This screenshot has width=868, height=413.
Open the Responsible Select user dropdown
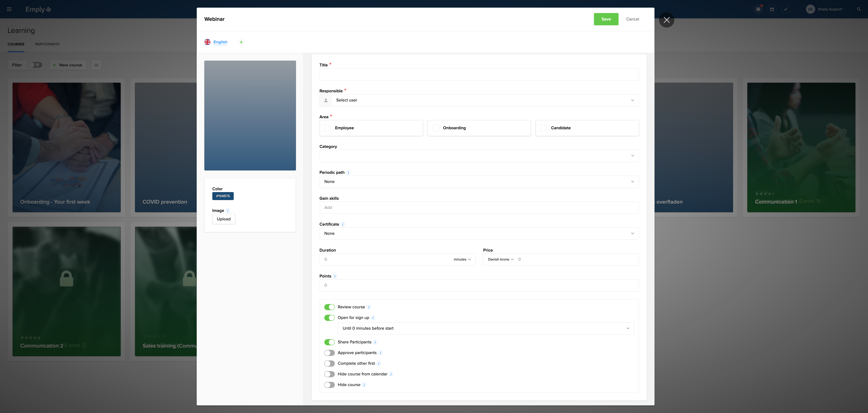tap(478, 100)
